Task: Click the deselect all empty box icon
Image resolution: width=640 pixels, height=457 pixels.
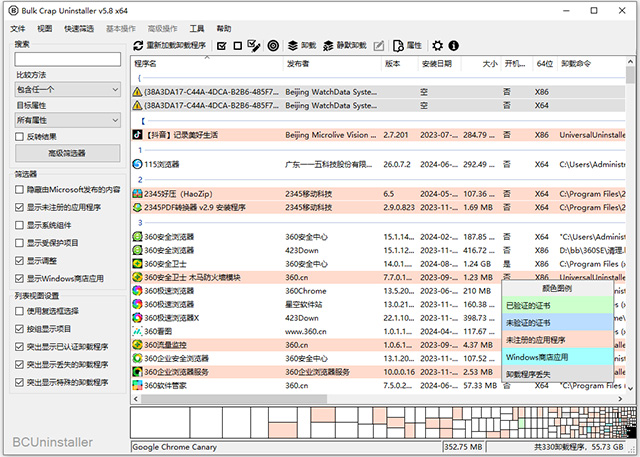Action: (237, 46)
